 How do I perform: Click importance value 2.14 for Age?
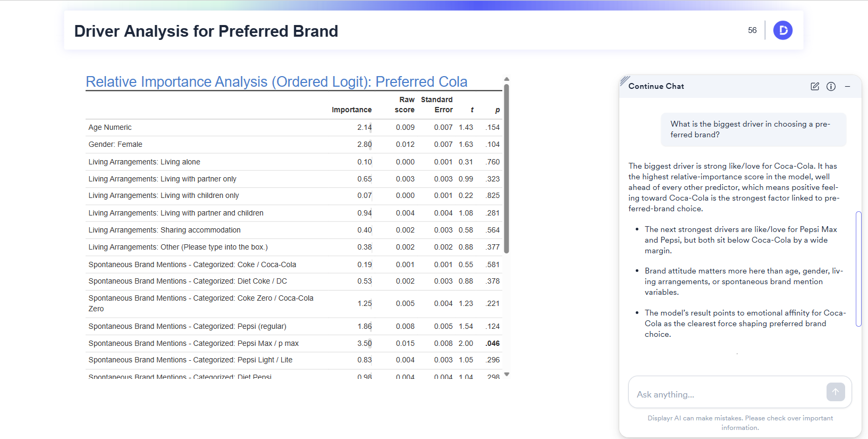pyautogui.click(x=365, y=127)
